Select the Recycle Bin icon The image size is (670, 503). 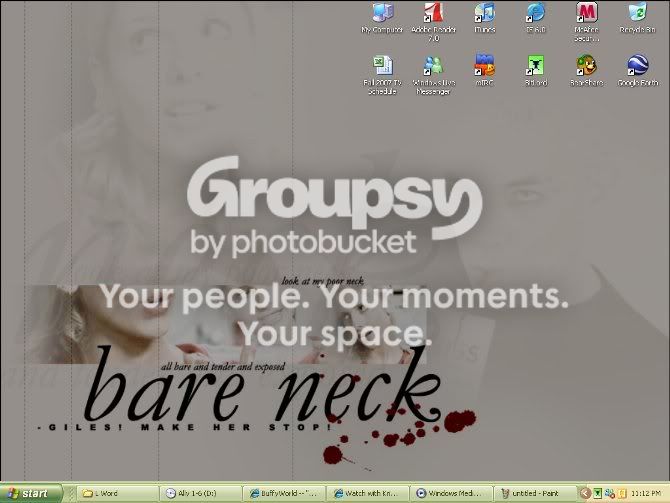pyautogui.click(x=638, y=18)
